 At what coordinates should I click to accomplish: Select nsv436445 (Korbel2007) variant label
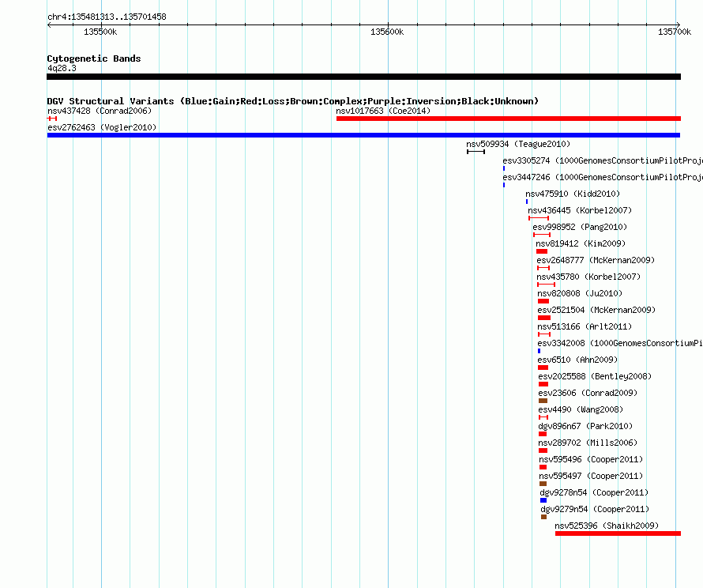point(580,210)
